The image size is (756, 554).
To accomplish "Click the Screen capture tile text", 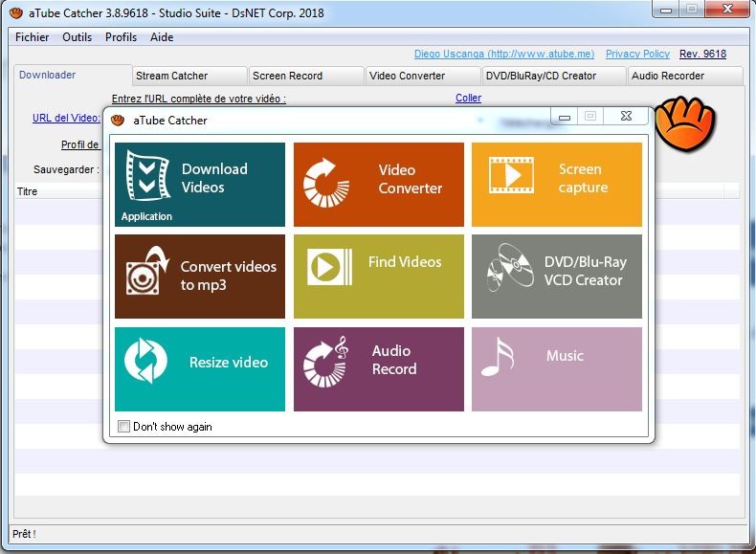I will (583, 178).
